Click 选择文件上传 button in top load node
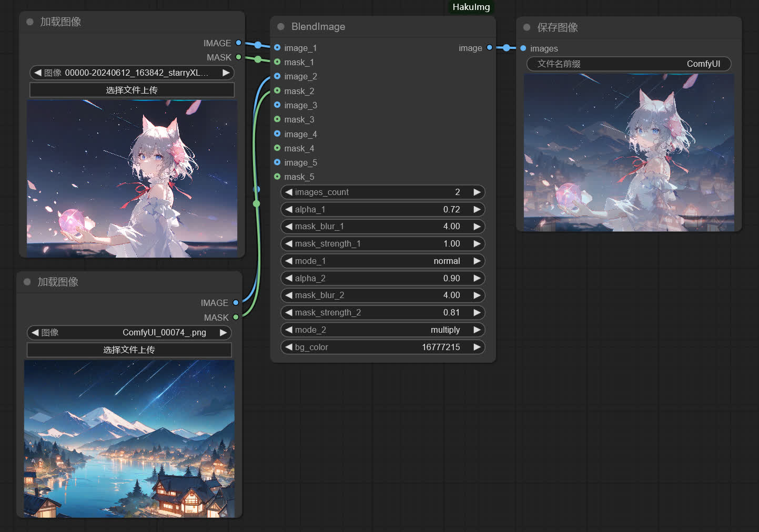 coord(132,90)
